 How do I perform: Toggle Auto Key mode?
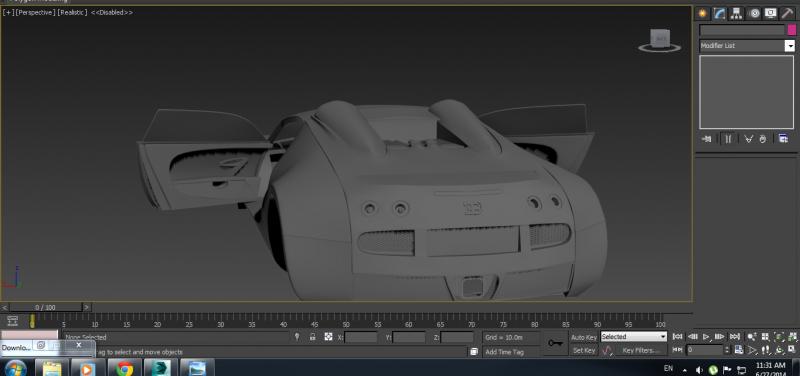[x=584, y=337]
